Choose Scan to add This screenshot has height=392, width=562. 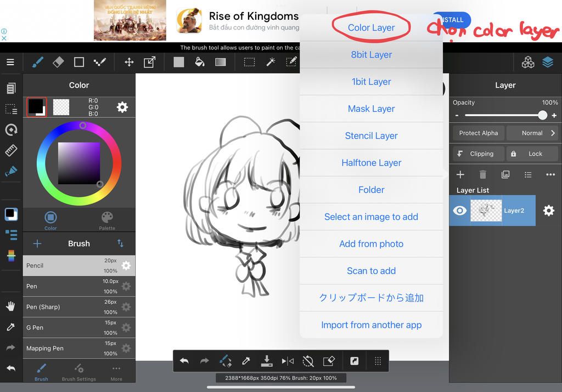coord(372,271)
